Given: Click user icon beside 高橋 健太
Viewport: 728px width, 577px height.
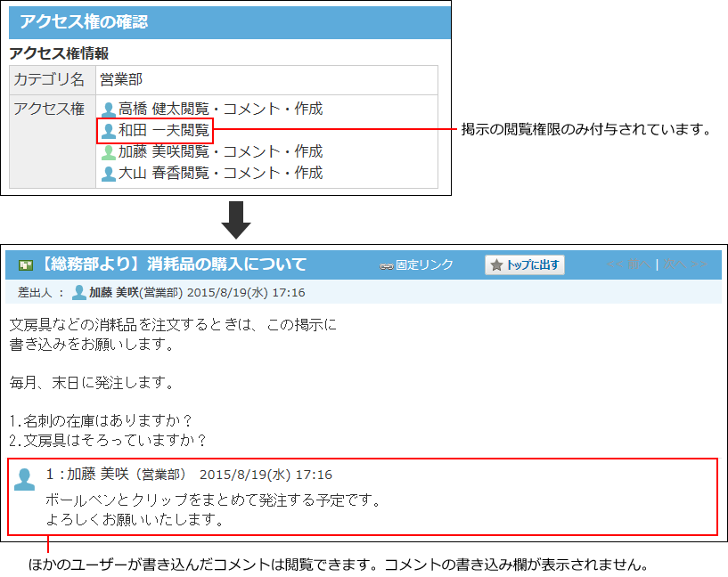Looking at the screenshot, I should [x=108, y=110].
